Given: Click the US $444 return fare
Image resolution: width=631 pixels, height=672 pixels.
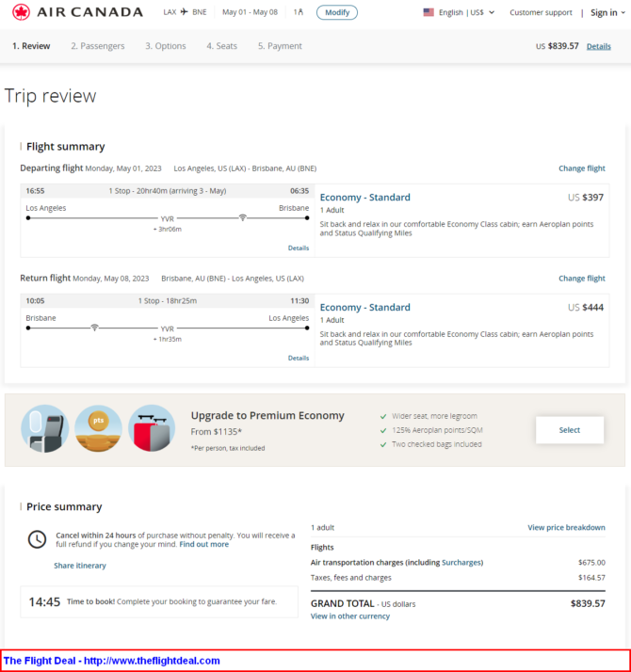Looking at the screenshot, I should pos(586,308).
